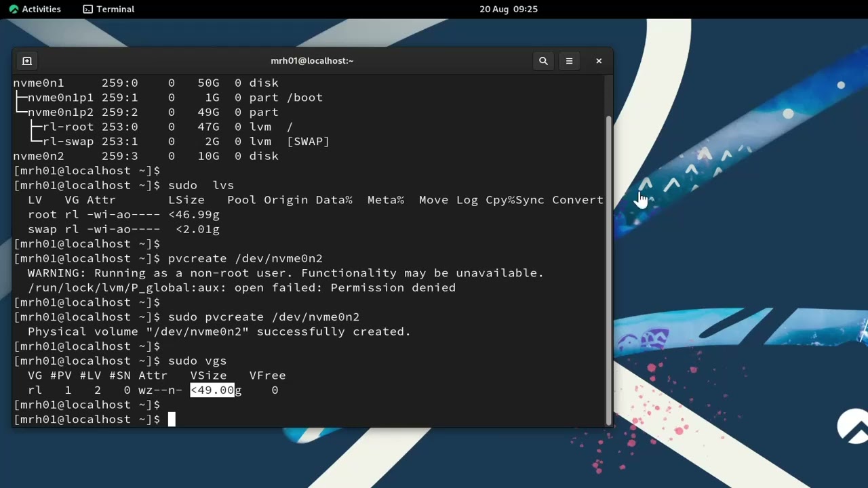Click the highlighted <49.00 VSize value
The image size is (868, 488).
[212, 390]
